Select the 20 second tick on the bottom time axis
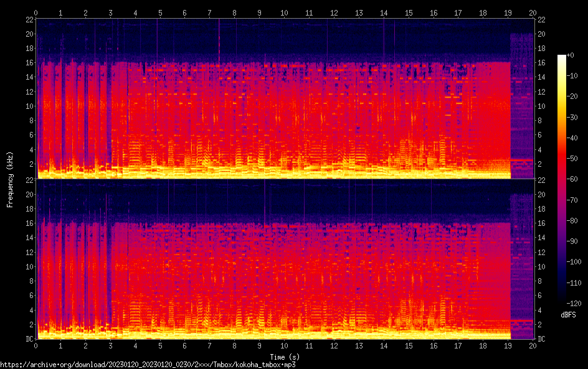Screen dimensions: 588x369 (533, 346)
